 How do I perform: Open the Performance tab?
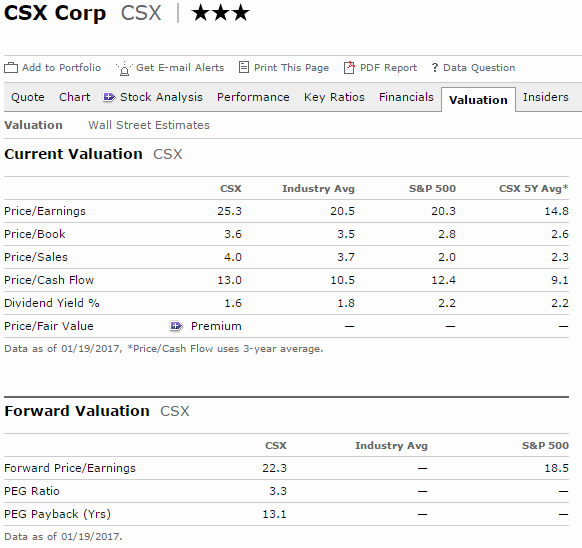[253, 97]
